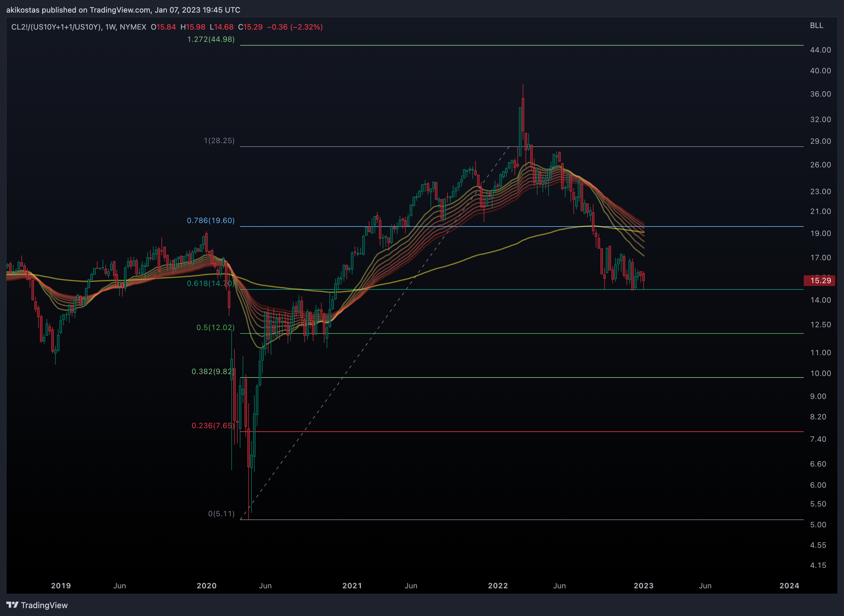Click the 4.55 price axis label
The height and width of the screenshot is (616, 844).
[818, 546]
